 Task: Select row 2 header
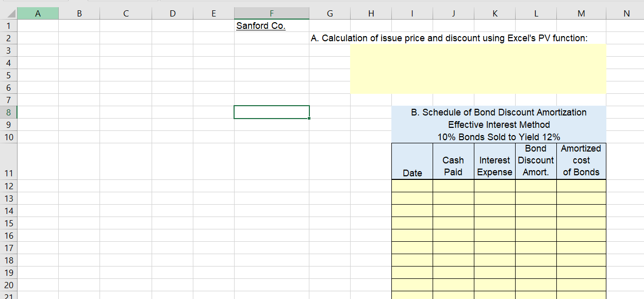point(9,38)
